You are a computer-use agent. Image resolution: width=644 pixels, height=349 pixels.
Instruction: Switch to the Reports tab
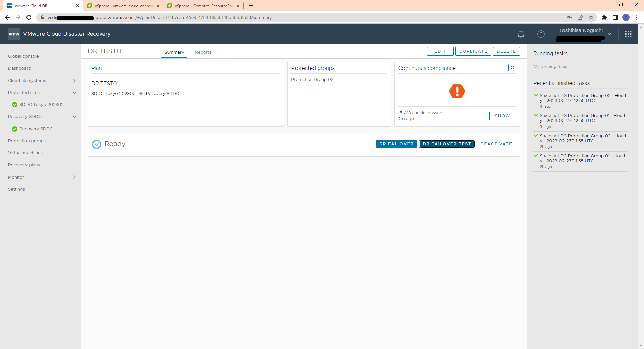[203, 52]
